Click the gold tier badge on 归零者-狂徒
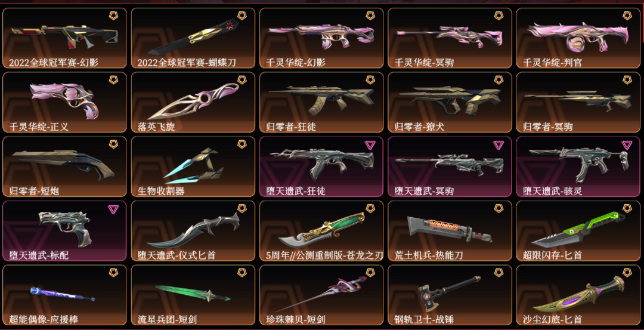This screenshot has height=330, width=644. coord(370,80)
